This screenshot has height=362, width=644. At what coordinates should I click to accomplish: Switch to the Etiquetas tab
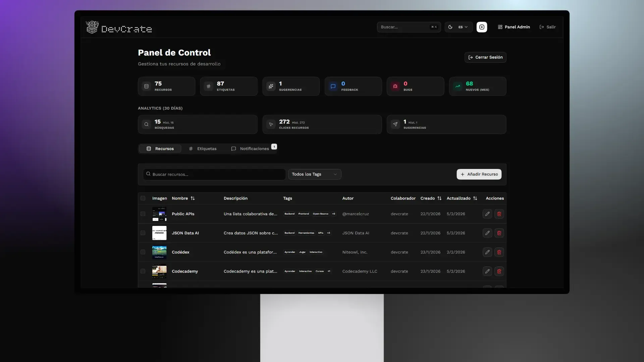(203, 149)
